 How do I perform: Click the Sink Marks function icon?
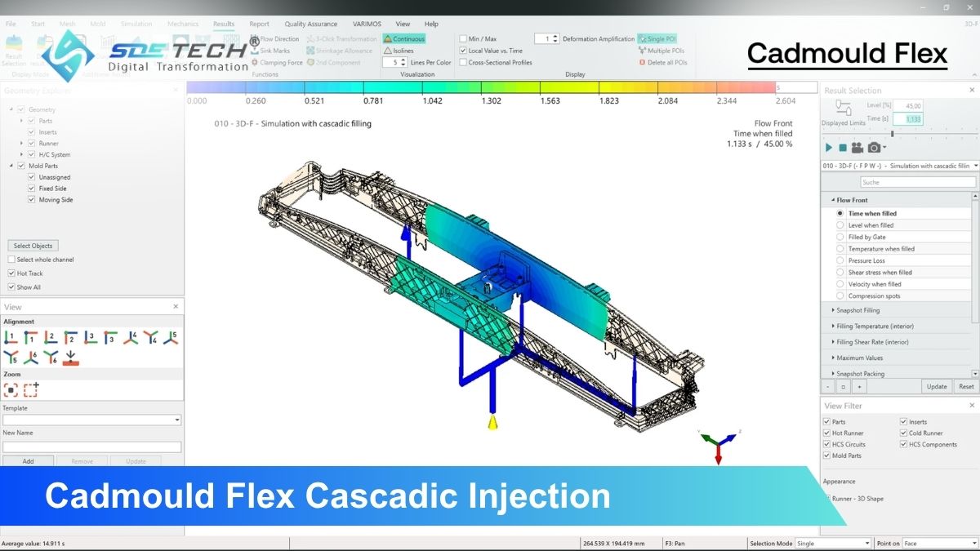[x=255, y=51]
